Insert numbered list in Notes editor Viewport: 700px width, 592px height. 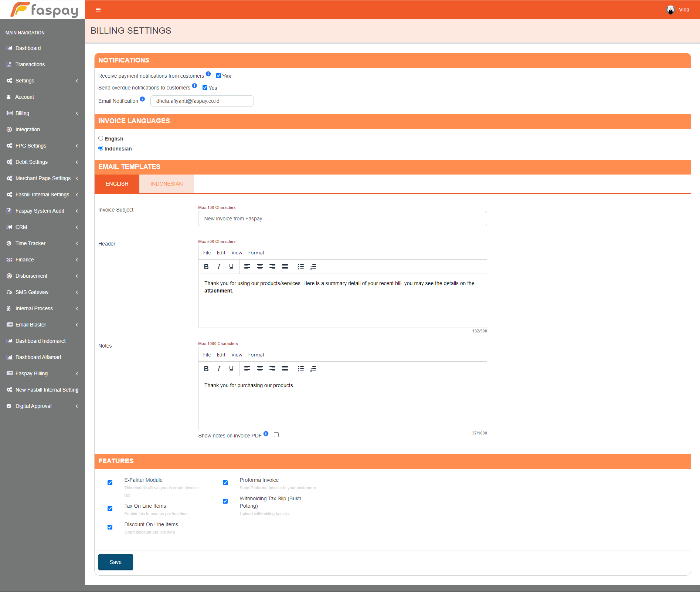[313, 369]
